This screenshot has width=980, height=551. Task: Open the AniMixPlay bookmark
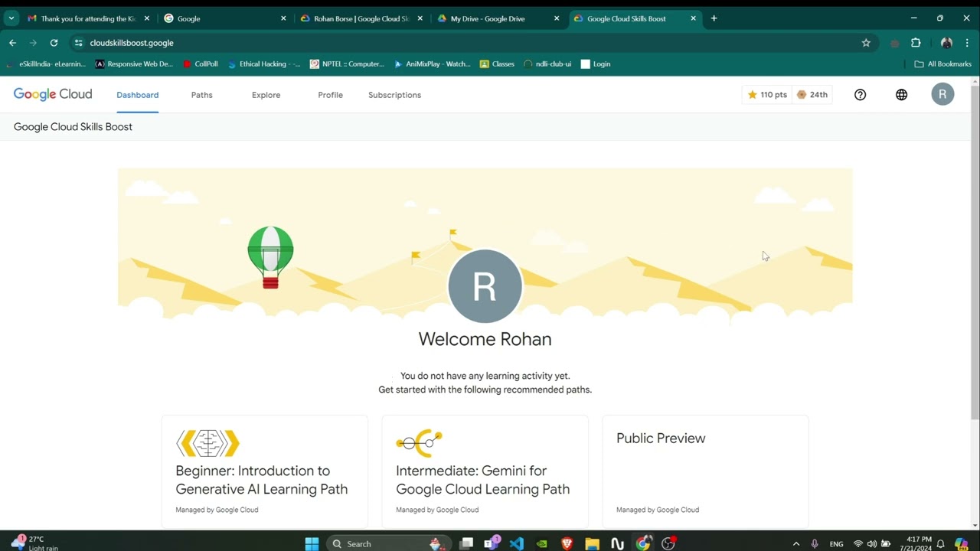pyautogui.click(x=432, y=64)
